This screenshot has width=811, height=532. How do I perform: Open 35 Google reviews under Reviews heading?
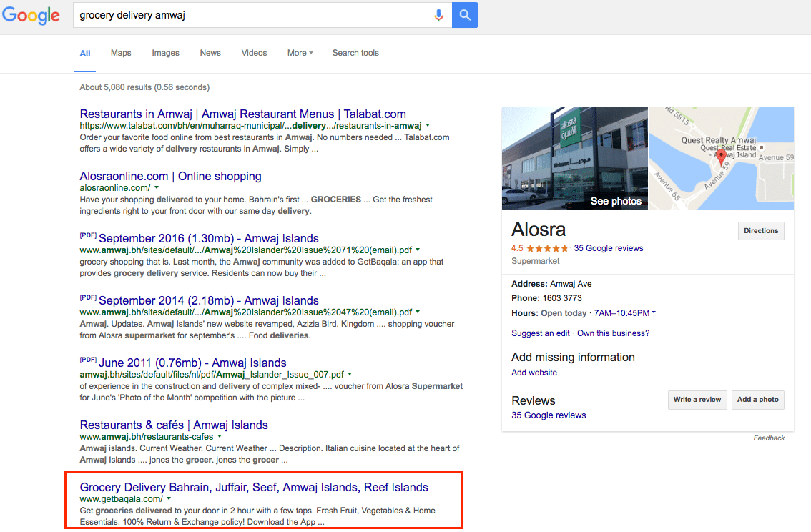[x=549, y=415]
